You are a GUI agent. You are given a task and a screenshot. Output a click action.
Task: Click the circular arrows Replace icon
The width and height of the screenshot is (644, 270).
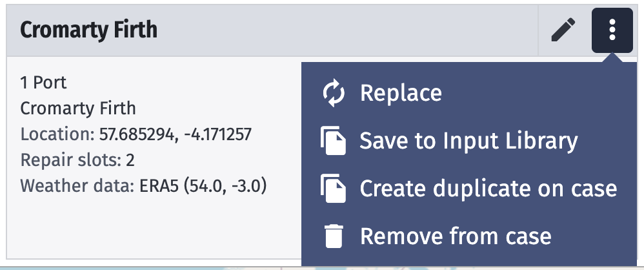[334, 93]
